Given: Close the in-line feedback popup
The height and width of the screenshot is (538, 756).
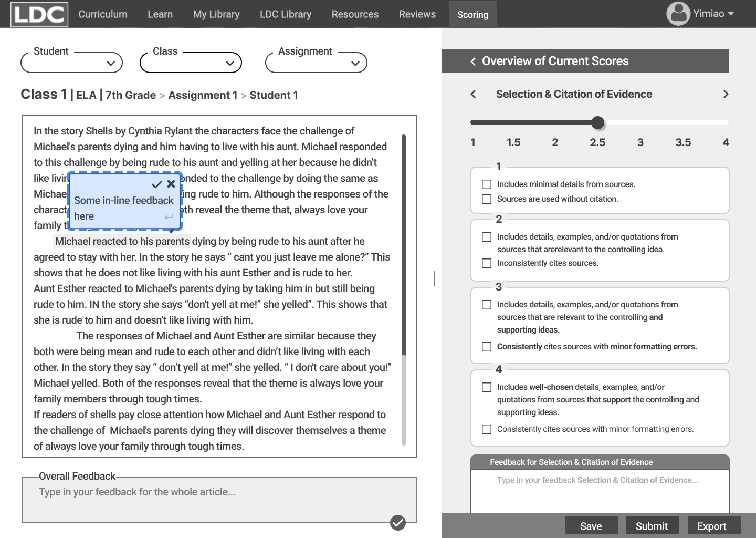Looking at the screenshot, I should tap(171, 184).
